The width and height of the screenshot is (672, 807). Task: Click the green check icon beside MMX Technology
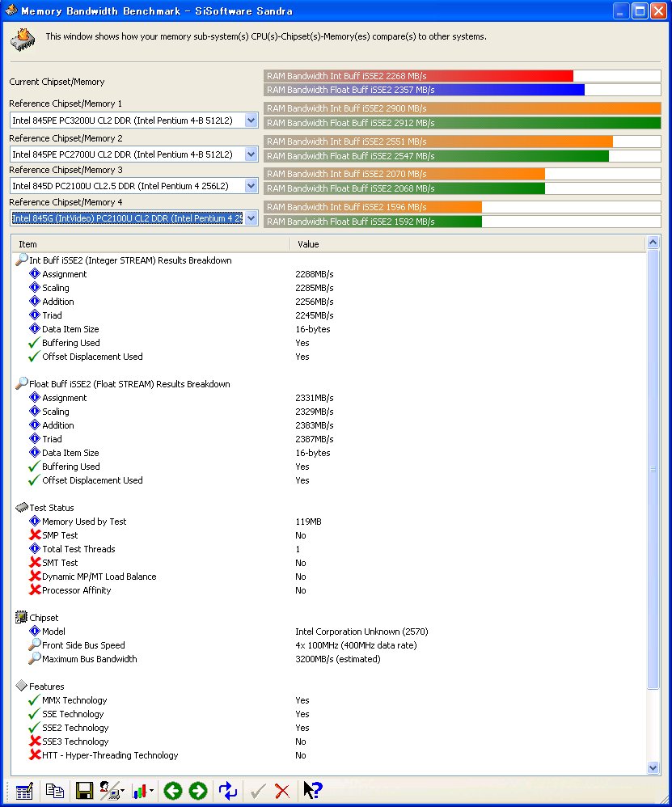(34, 700)
